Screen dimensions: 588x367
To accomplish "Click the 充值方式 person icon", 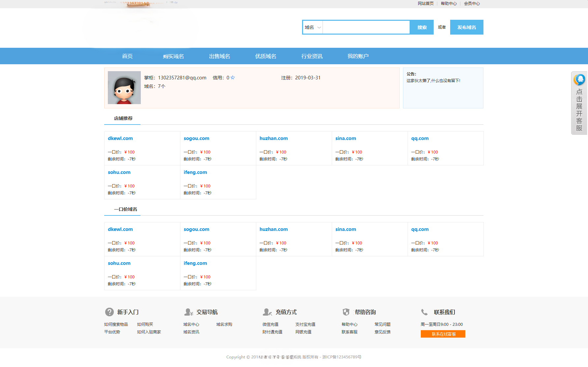I will point(267,312).
